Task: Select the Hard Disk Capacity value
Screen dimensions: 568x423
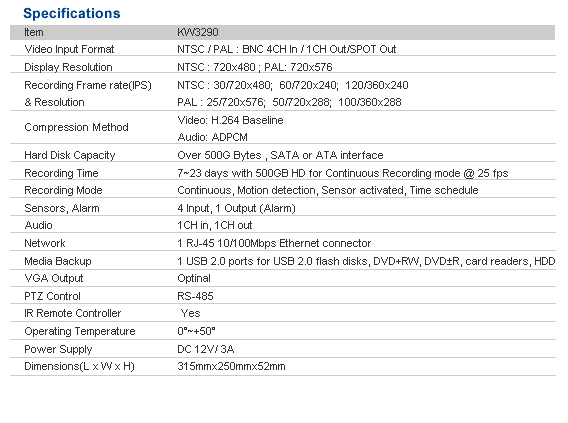Action: (x=280, y=155)
